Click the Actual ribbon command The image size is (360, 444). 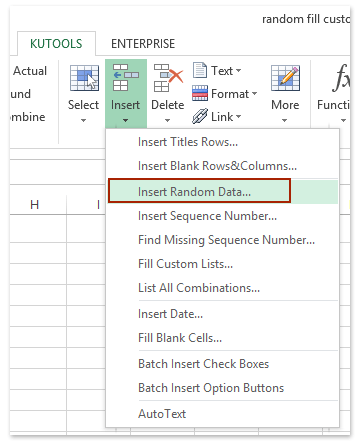click(x=30, y=71)
